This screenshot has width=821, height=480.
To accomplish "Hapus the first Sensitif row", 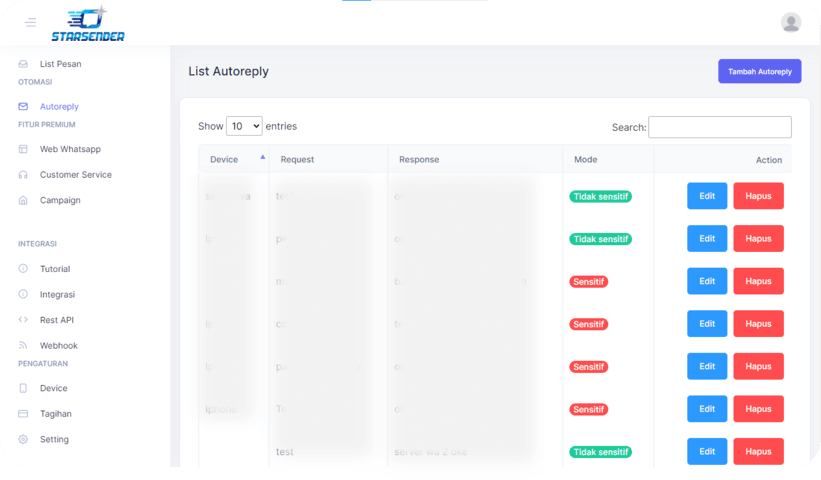I will 758,281.
